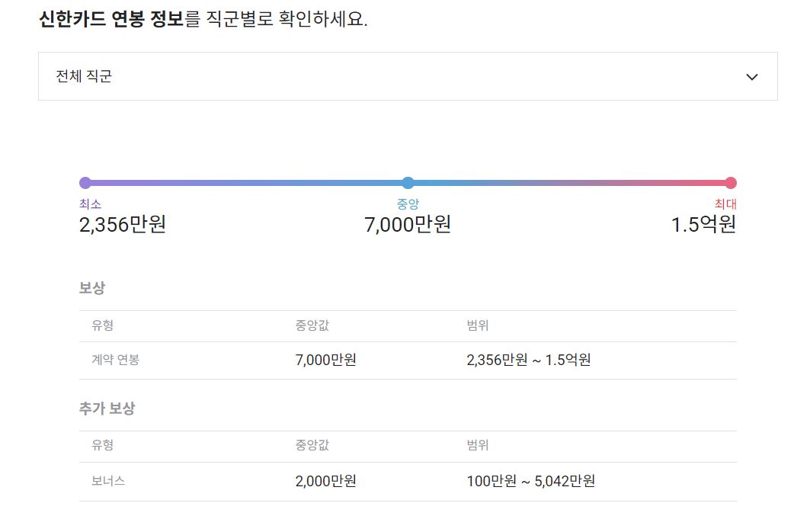Select the red maximum salary marker dot
Viewport: 810px width, 532px height.
[x=732, y=182]
